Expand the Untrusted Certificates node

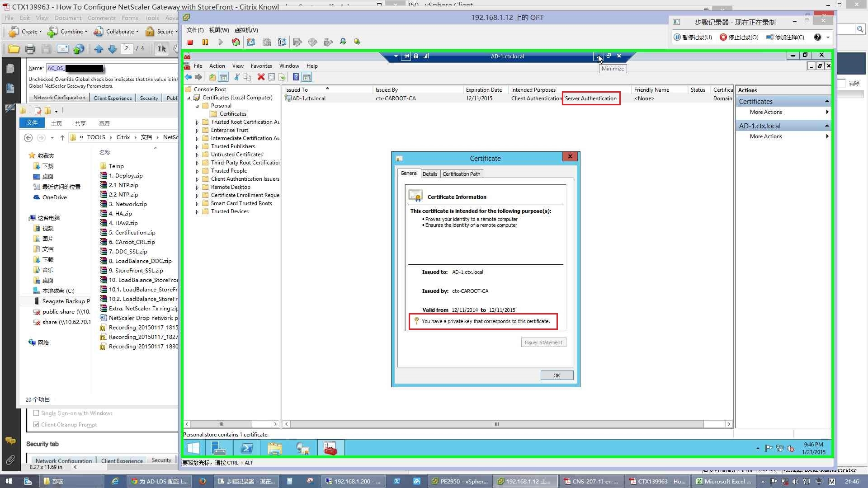pos(197,155)
